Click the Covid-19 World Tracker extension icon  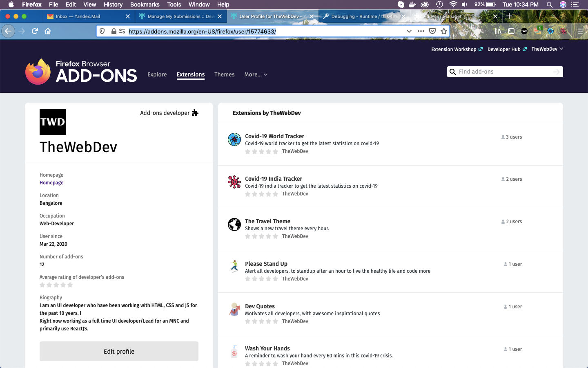point(234,139)
